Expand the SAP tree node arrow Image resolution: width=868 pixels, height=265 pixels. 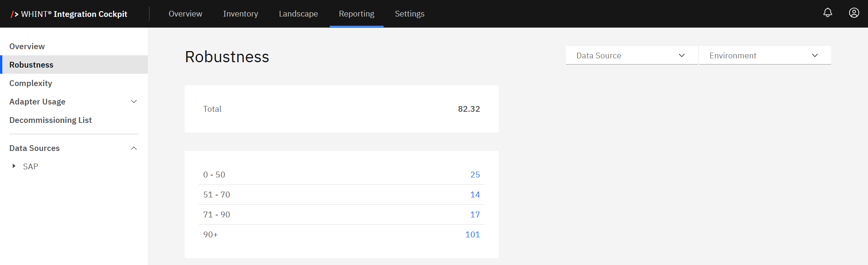click(14, 166)
